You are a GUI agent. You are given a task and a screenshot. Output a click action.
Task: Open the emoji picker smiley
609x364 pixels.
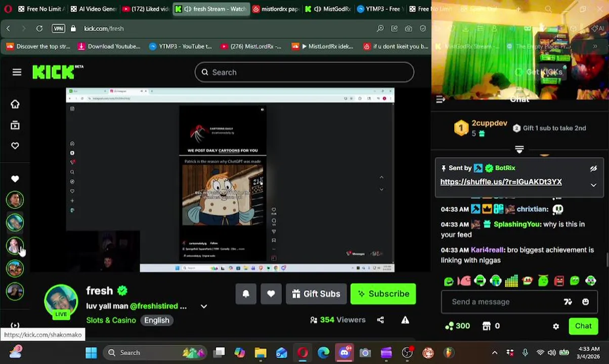pos(585,302)
